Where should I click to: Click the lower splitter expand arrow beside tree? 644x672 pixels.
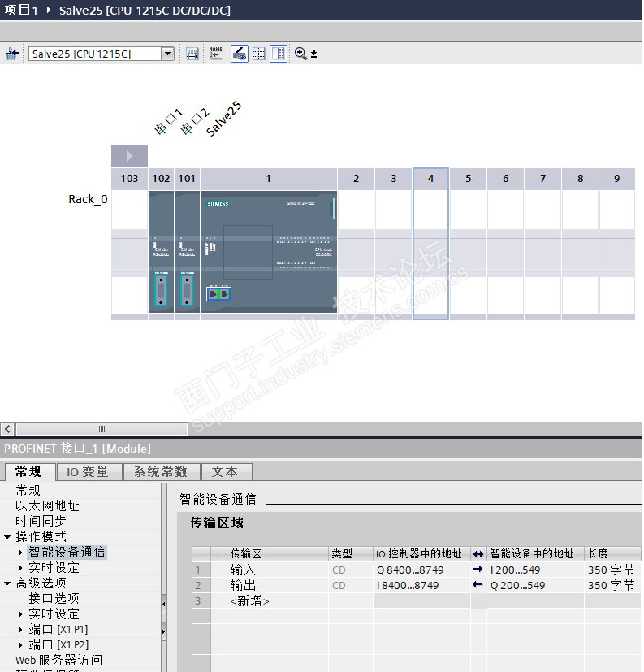163,631
